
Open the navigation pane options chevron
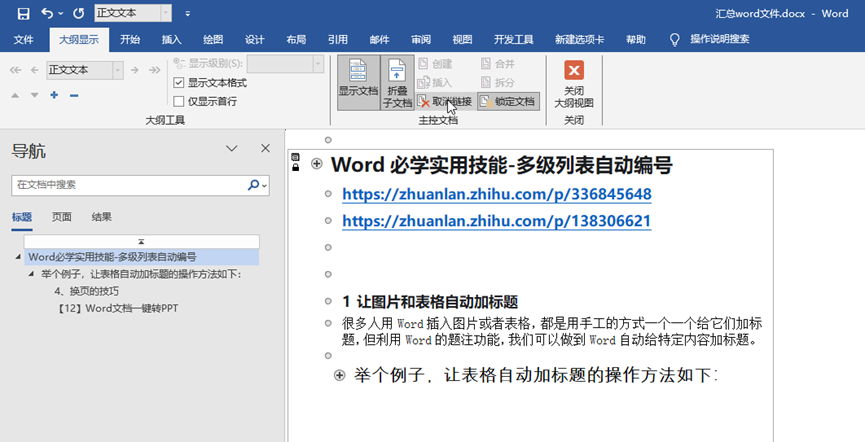click(232, 148)
